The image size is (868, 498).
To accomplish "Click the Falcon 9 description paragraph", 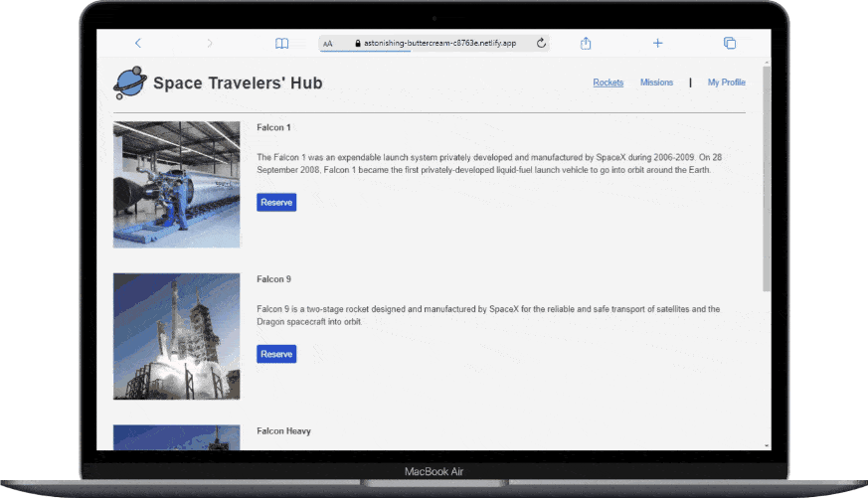I will point(488,315).
